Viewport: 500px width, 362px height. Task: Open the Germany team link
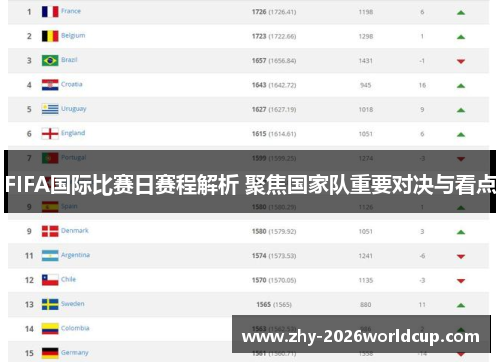(75, 353)
